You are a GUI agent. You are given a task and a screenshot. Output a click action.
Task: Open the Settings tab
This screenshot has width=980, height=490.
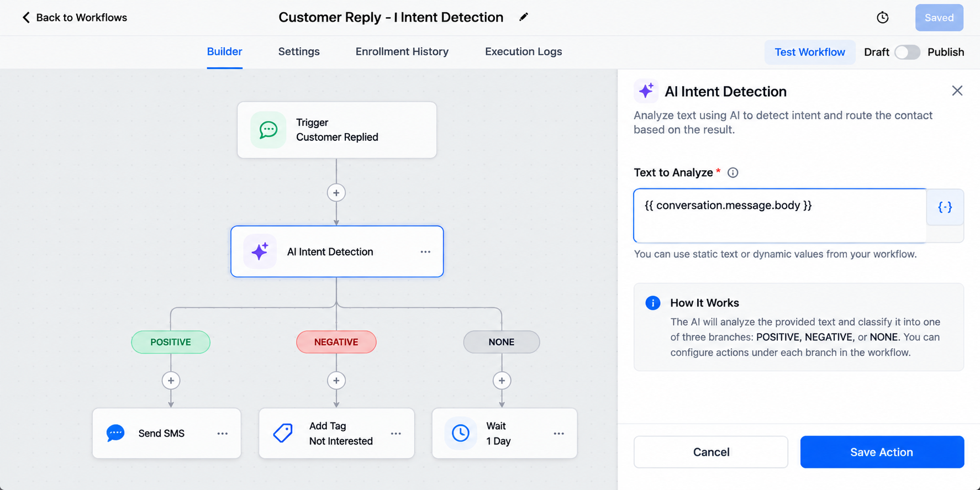(x=299, y=51)
